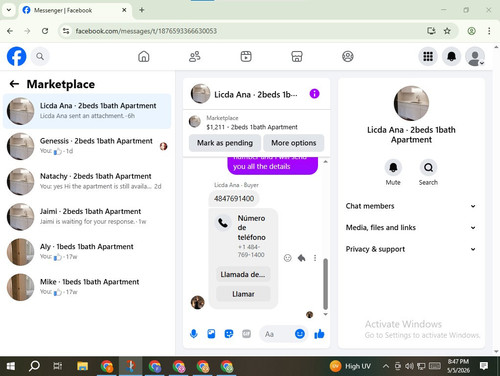Open Windows notification center
The width and height of the screenshot is (500, 376).
pos(484,366)
